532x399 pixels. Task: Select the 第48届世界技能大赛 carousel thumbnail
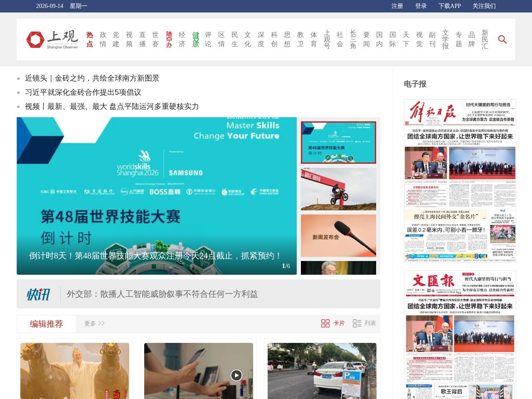(338, 143)
